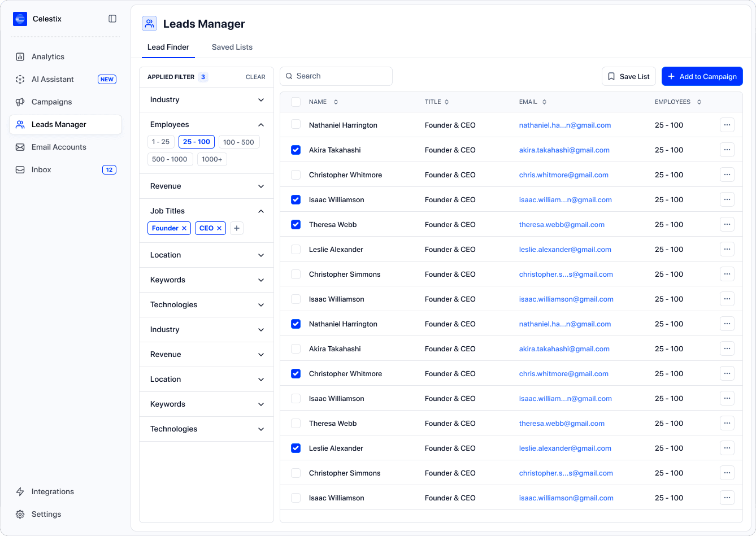
Task: Click the leads Search field
Action: [x=336, y=76]
